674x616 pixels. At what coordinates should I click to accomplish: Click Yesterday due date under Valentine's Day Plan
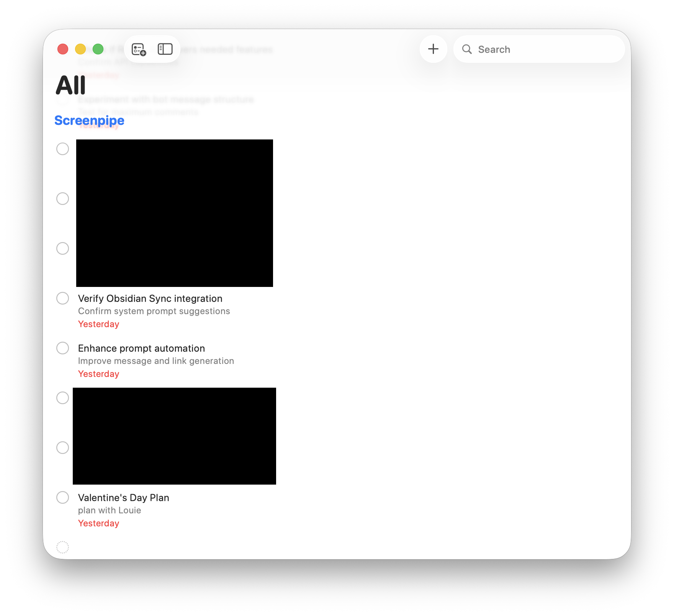coord(98,523)
